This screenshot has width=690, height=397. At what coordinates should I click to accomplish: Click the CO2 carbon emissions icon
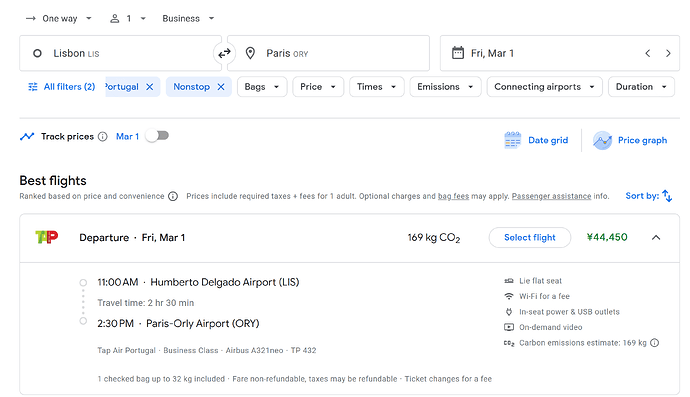point(509,343)
